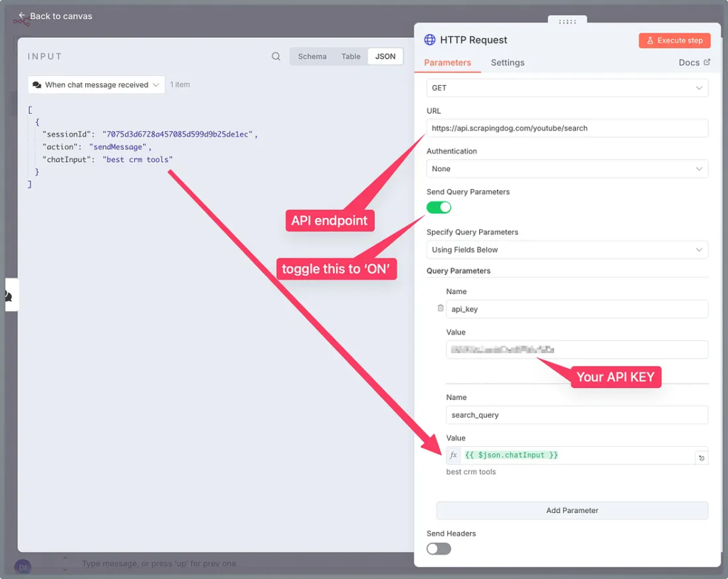Open the Using Fields Below dropdown
The height and width of the screenshot is (579, 728).
coord(567,250)
